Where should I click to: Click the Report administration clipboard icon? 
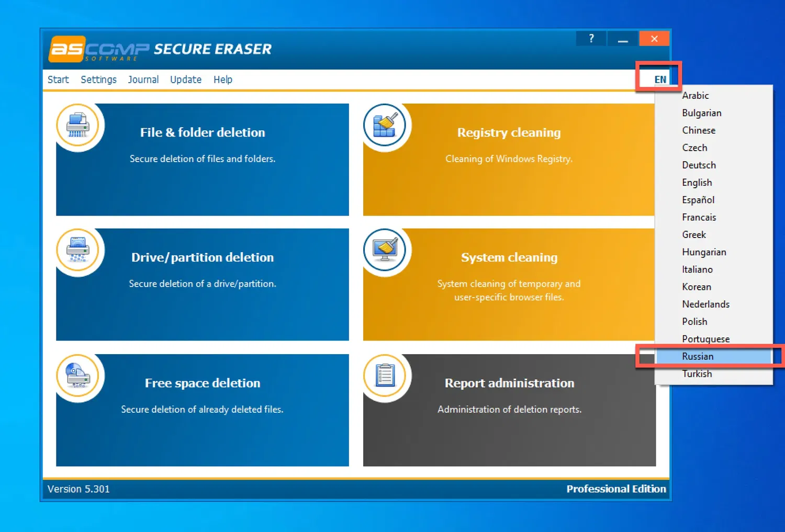[x=385, y=376]
